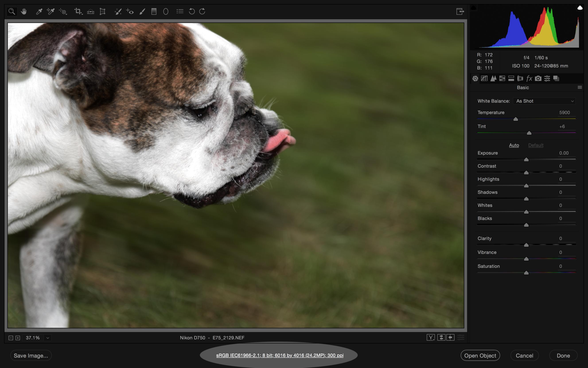Select the Straighten level tool
Viewport: 588px width, 368px height.
[90, 12]
